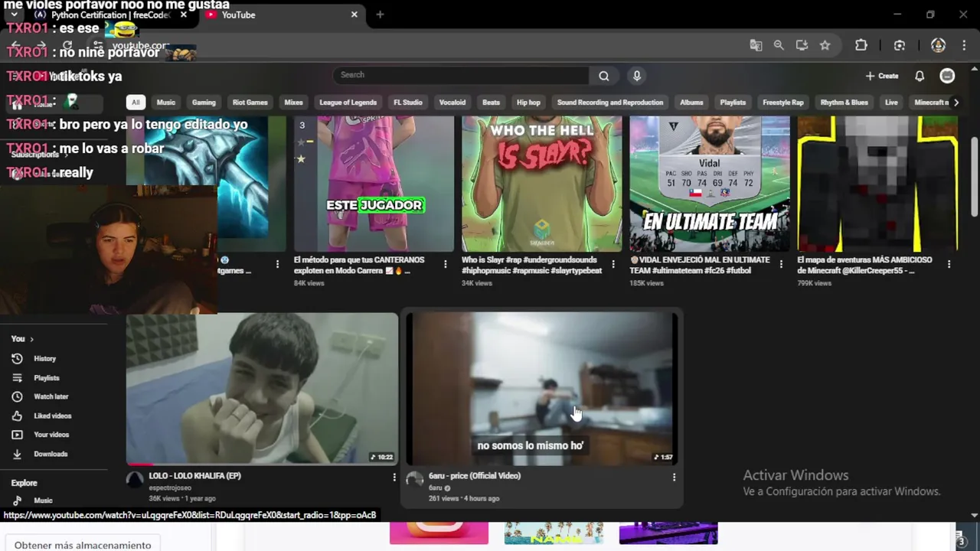Play the Who The Hell Is Slayr thumbnail
Image resolution: width=980 pixels, height=551 pixels.
pos(541,184)
